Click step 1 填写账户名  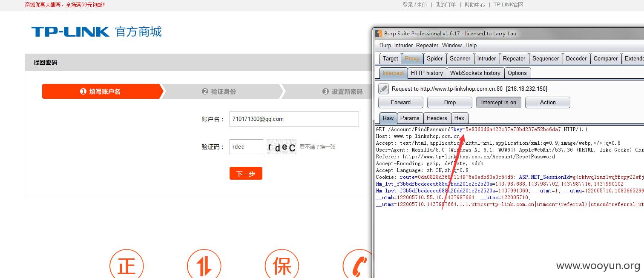[x=102, y=92]
